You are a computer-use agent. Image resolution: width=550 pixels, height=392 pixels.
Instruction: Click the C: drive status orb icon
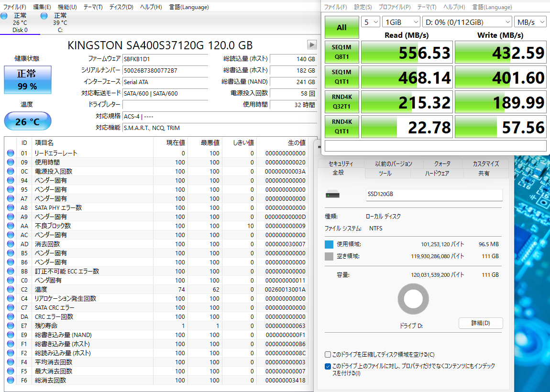(x=44, y=16)
